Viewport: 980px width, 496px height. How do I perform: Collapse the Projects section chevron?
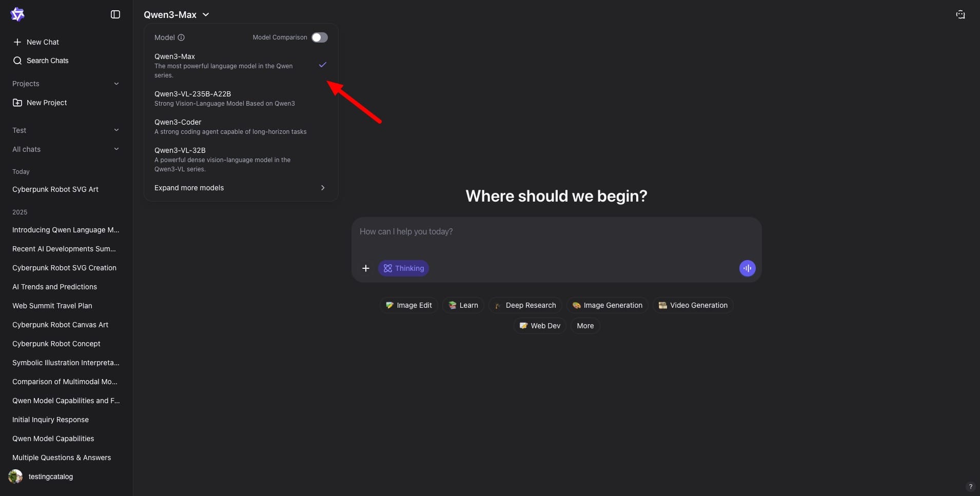click(x=116, y=84)
